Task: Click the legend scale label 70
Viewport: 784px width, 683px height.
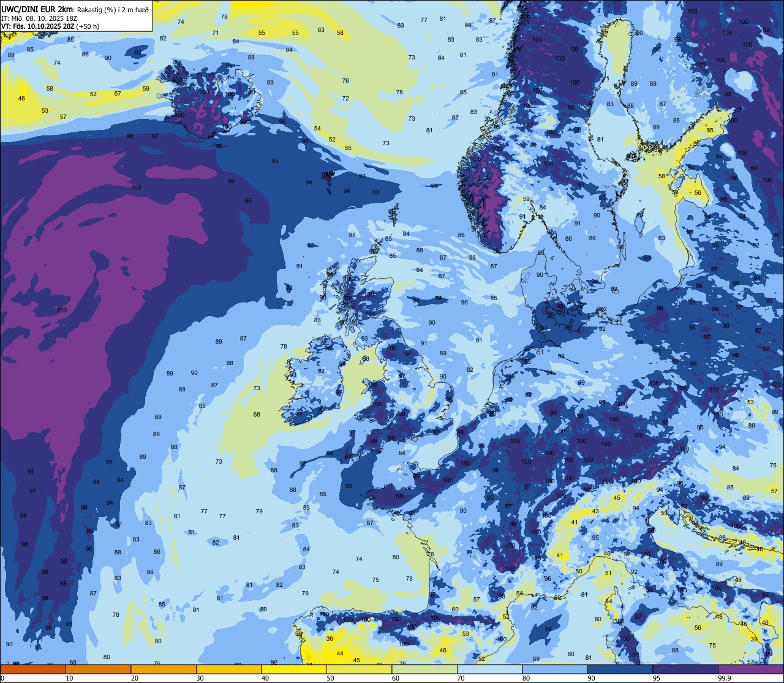Action: pos(461,677)
